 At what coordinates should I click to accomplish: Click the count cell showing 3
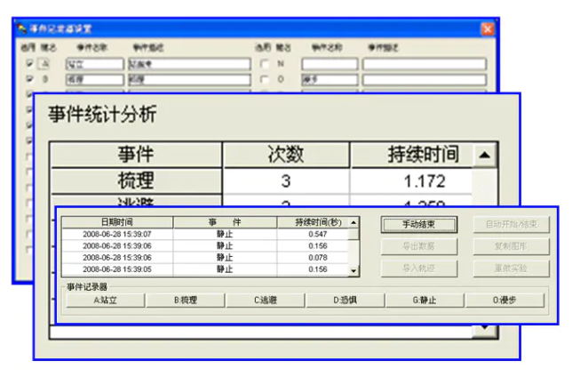[x=286, y=181]
